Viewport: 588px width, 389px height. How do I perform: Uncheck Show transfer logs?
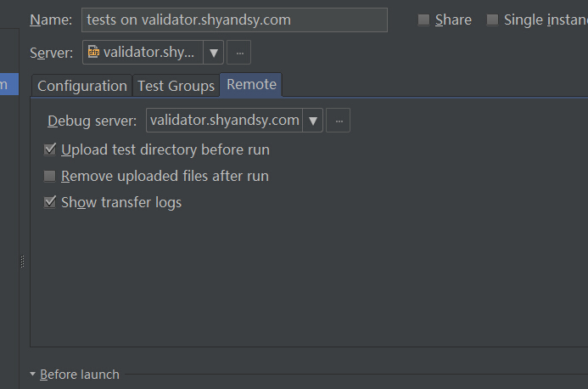coord(50,202)
